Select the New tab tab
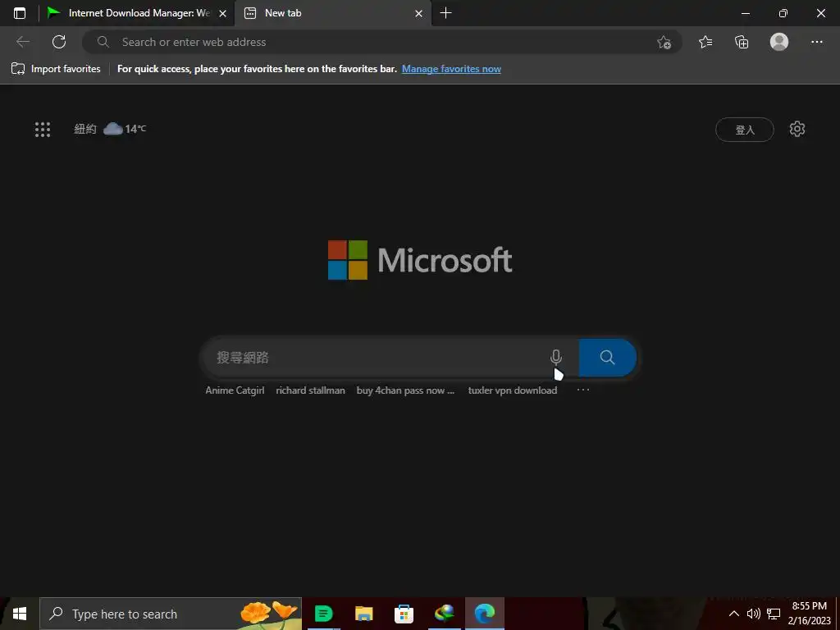Viewport: 840px width, 630px height. coord(332,13)
